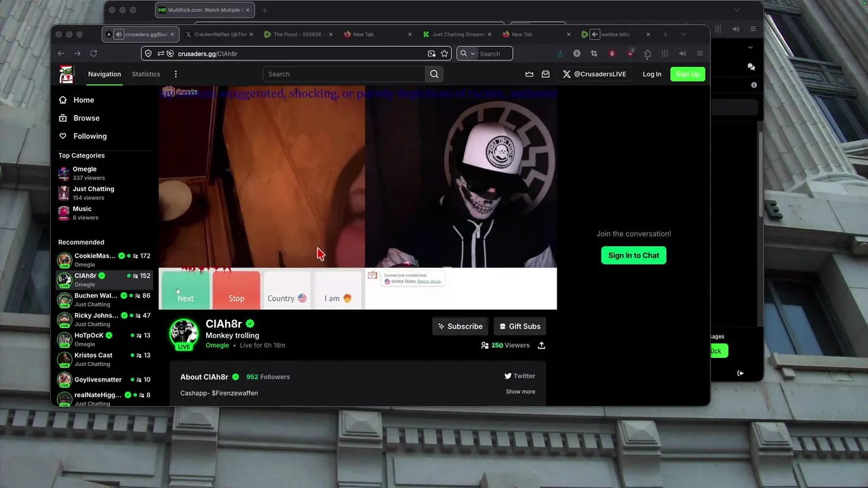Click Sign in to Chat button
The height and width of the screenshot is (488, 868).
click(x=633, y=256)
